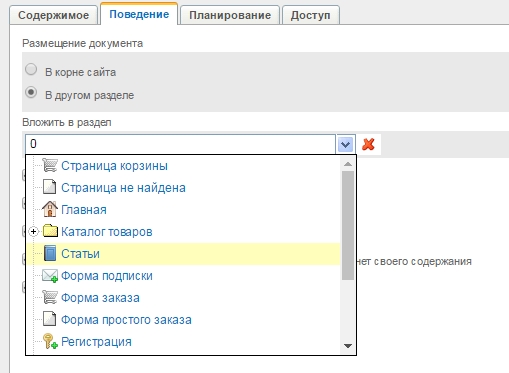509x373 pixels.
Task: Click into the 'Вложить в раздел' field
Action: [180, 144]
